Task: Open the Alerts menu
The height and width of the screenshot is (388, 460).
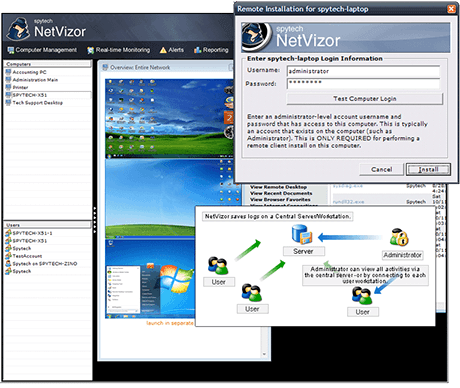Action: [x=172, y=50]
